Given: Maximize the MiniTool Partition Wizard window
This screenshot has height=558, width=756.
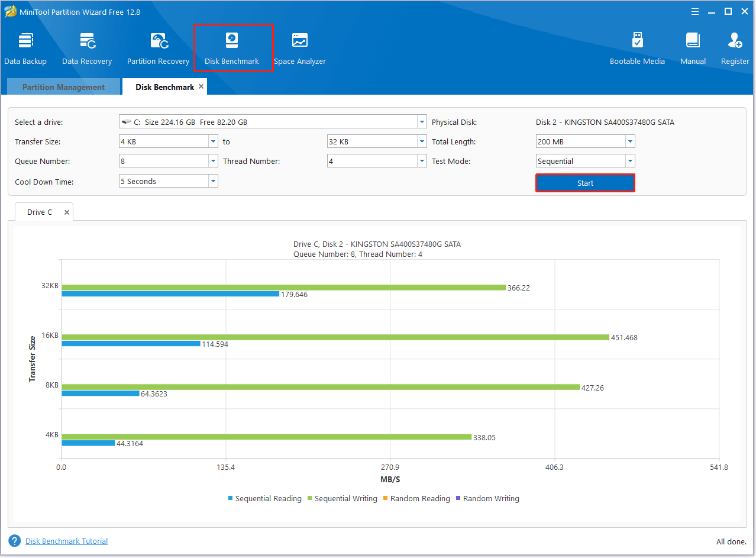Looking at the screenshot, I should click(728, 11).
